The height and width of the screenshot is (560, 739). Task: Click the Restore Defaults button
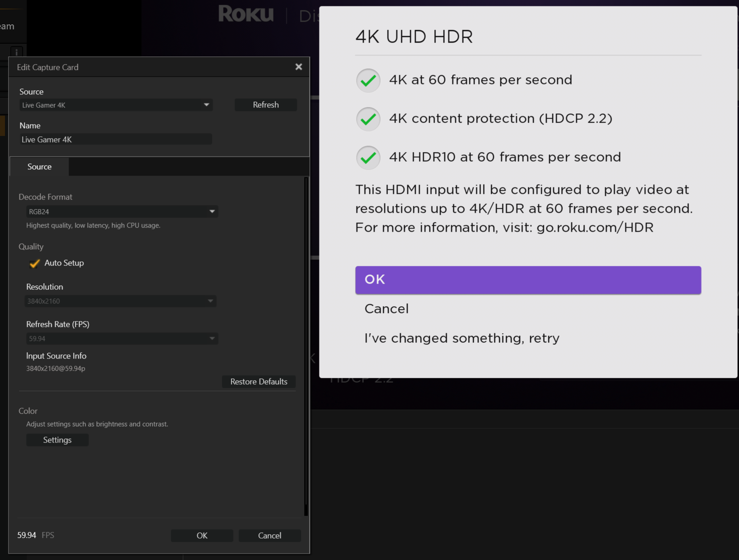[x=259, y=382]
